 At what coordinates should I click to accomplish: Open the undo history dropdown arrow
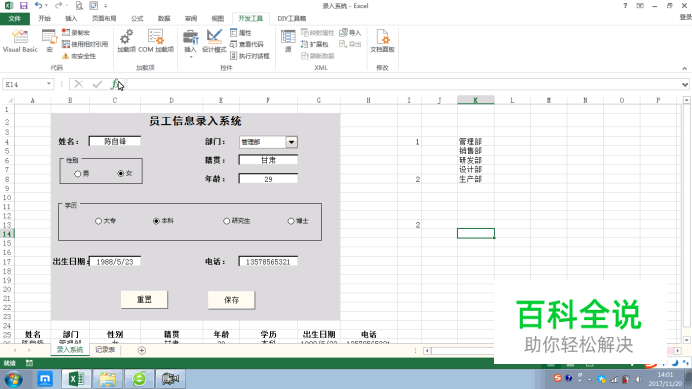coord(46,6)
